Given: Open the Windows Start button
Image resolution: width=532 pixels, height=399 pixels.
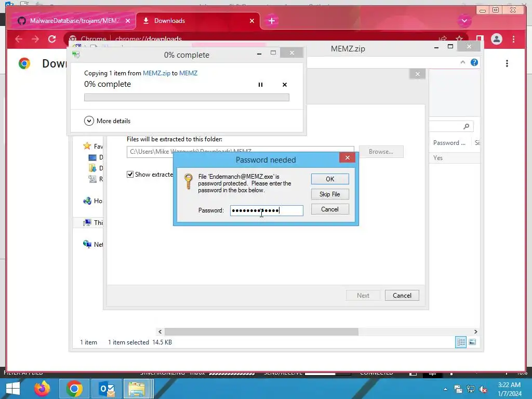Looking at the screenshot, I should pyautogui.click(x=13, y=389).
